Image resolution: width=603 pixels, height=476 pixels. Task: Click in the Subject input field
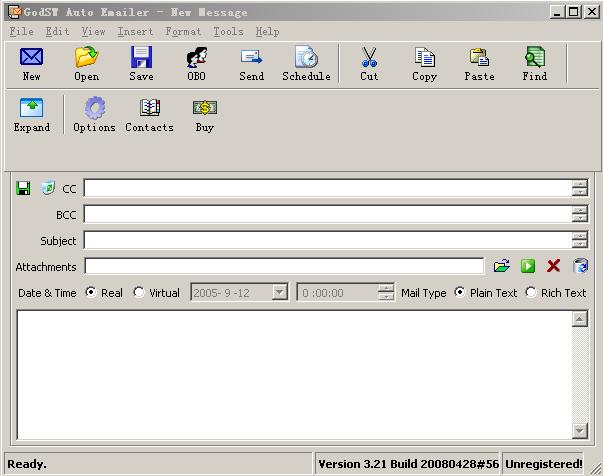(x=328, y=240)
